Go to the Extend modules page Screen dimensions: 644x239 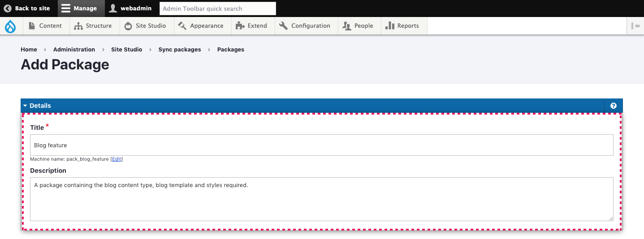point(251,26)
